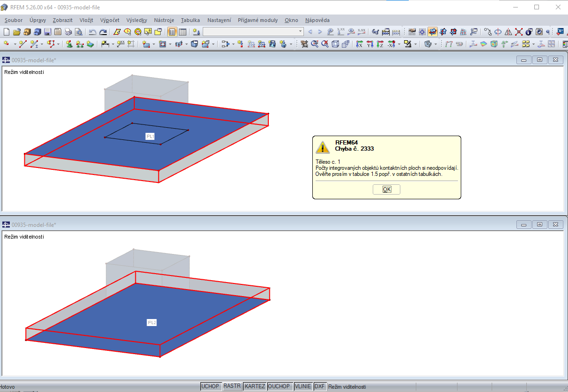The height and width of the screenshot is (392, 568).
Task: Maximize the upper 00935-model-file window
Action: tap(539, 60)
